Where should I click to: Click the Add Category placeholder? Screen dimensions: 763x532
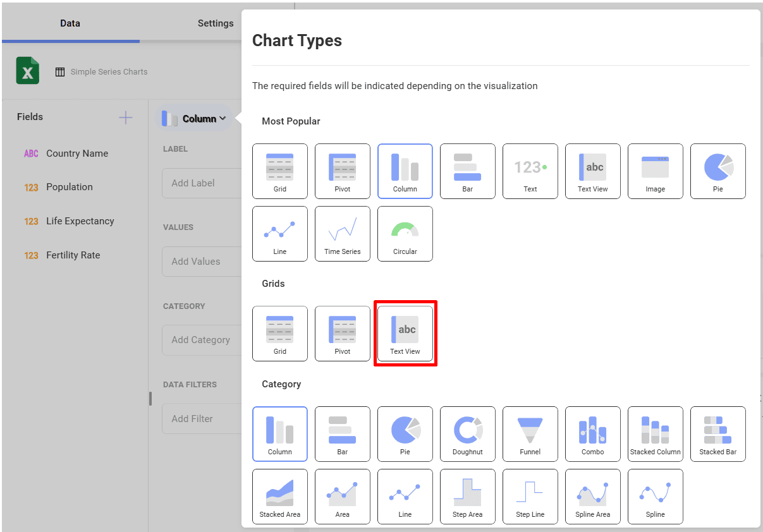coord(200,340)
